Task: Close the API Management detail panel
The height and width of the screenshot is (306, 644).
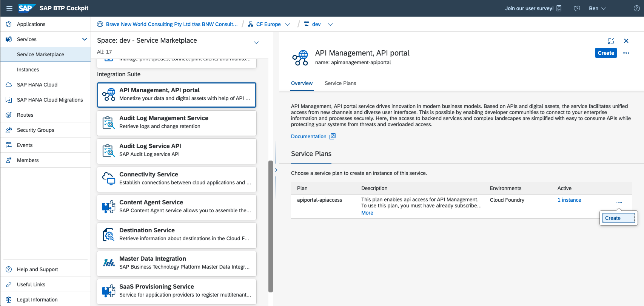Action: click(x=626, y=41)
